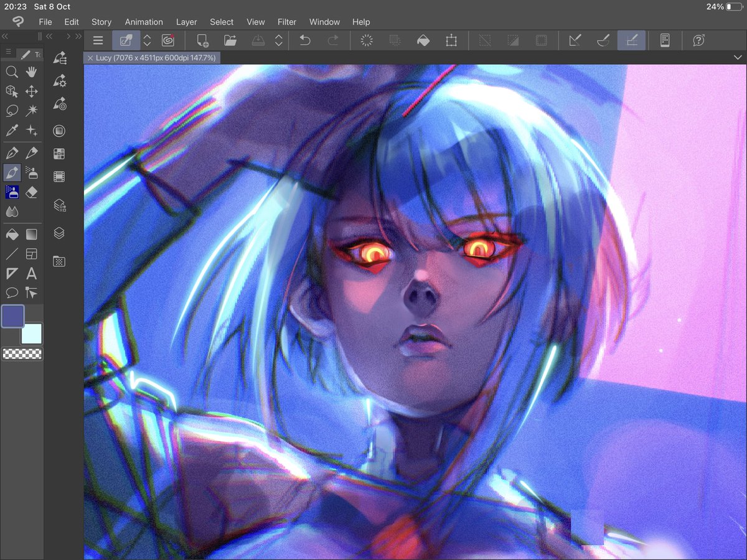Viewport: 747px width, 560px height.
Task: Open the File menu
Action: pyautogui.click(x=45, y=22)
